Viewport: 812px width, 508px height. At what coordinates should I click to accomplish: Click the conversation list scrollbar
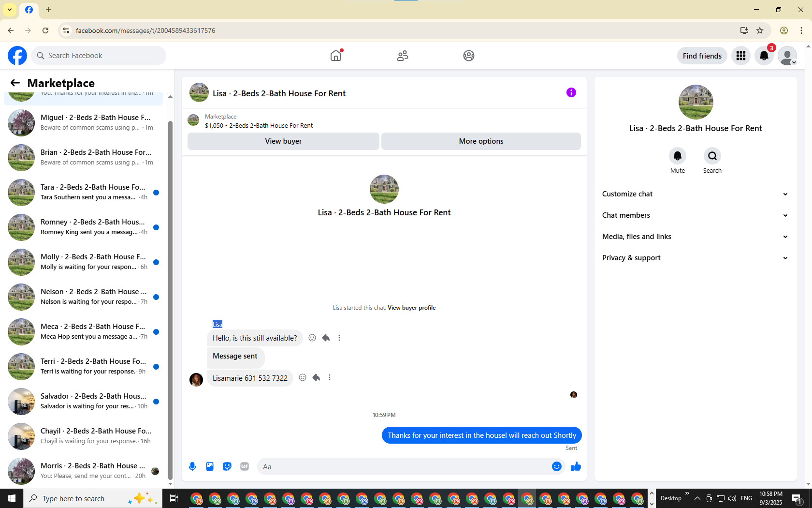click(170, 300)
